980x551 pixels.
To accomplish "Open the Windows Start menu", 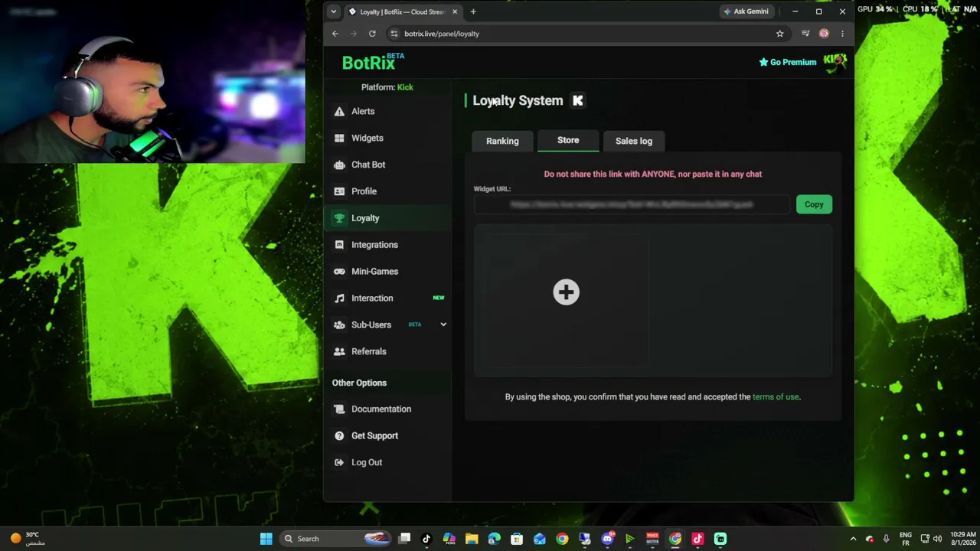I will [266, 539].
